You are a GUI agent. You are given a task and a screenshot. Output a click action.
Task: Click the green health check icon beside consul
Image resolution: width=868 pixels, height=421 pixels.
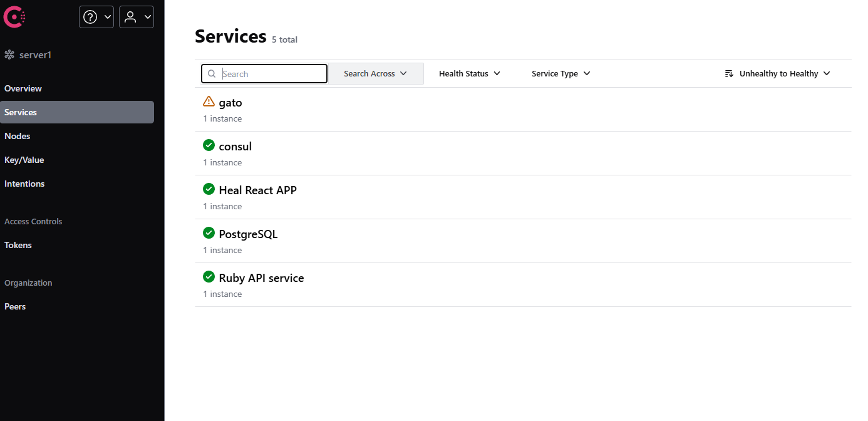(209, 145)
